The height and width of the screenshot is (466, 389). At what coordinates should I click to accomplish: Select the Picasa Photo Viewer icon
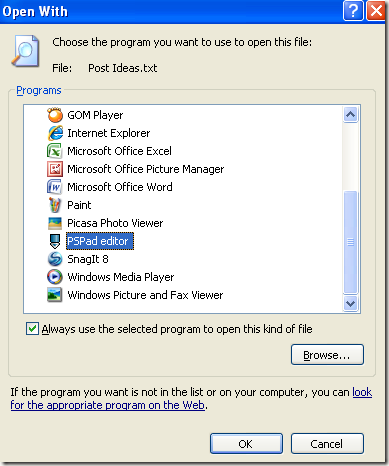tap(55, 223)
